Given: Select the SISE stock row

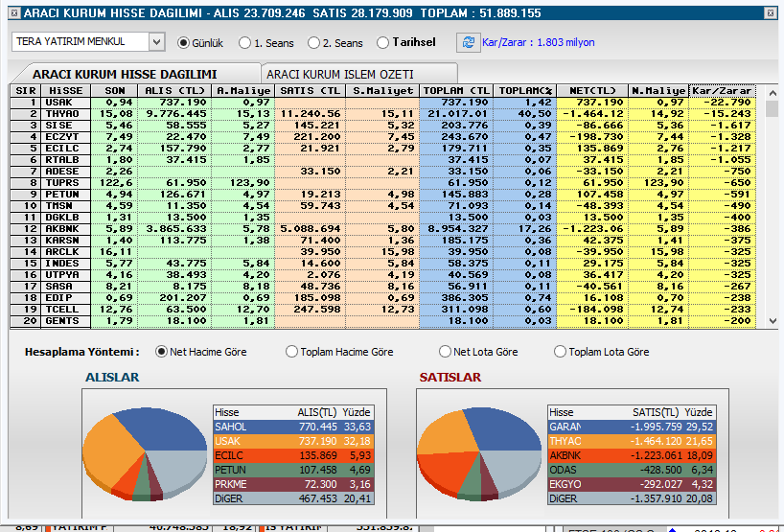Looking at the screenshot, I should (x=382, y=126).
